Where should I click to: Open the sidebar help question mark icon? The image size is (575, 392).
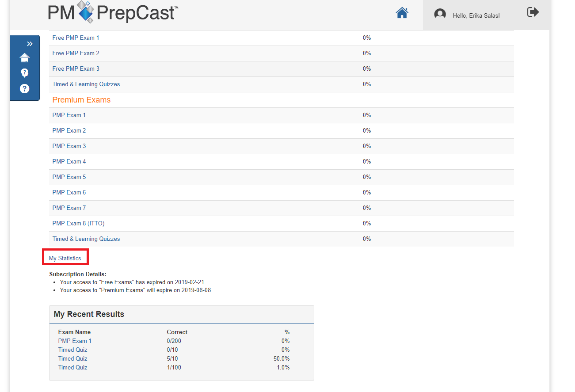25,88
